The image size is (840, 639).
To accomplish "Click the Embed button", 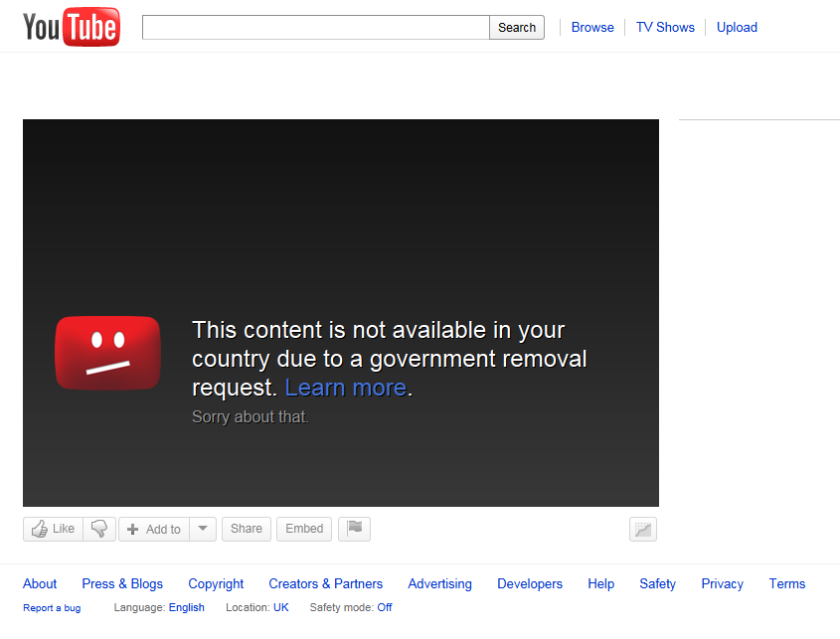I will pyautogui.click(x=304, y=530).
